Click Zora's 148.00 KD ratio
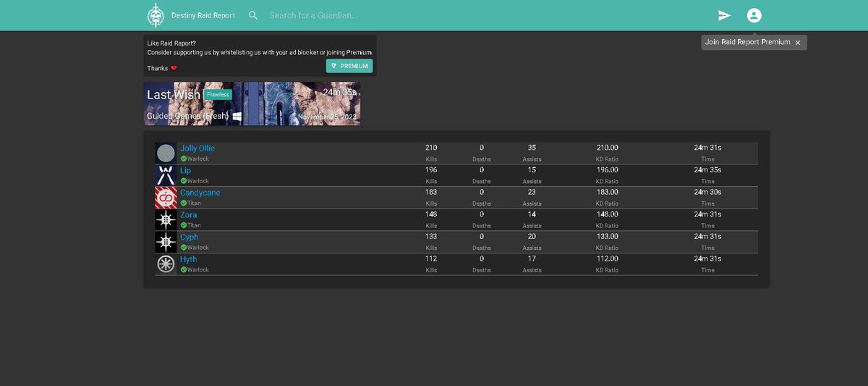The width and height of the screenshot is (868, 386). (x=608, y=214)
